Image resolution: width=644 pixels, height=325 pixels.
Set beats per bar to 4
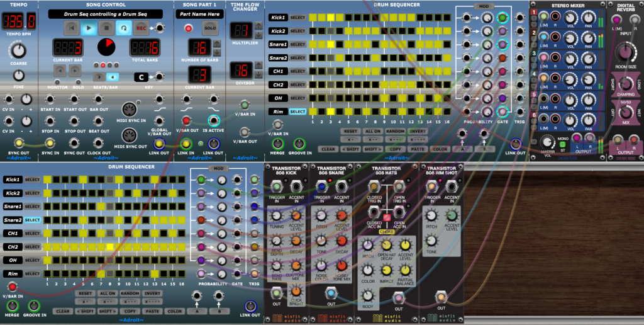pos(113,77)
